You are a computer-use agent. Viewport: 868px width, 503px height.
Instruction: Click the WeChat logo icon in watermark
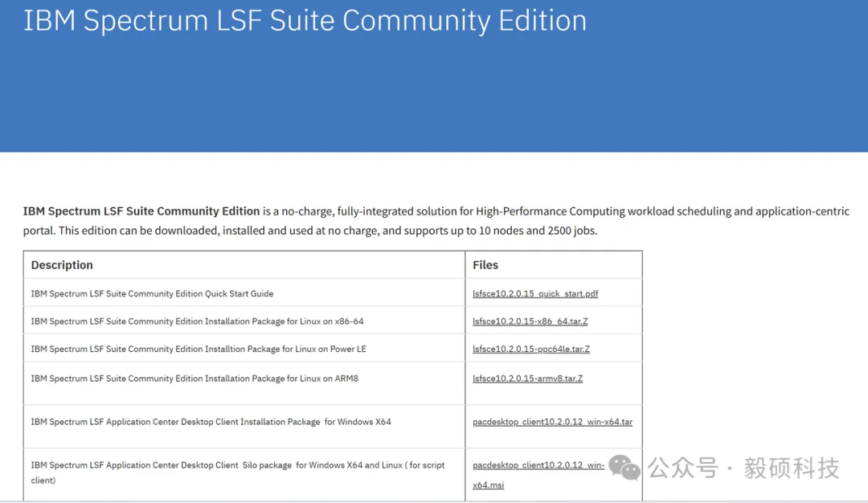coord(624,467)
